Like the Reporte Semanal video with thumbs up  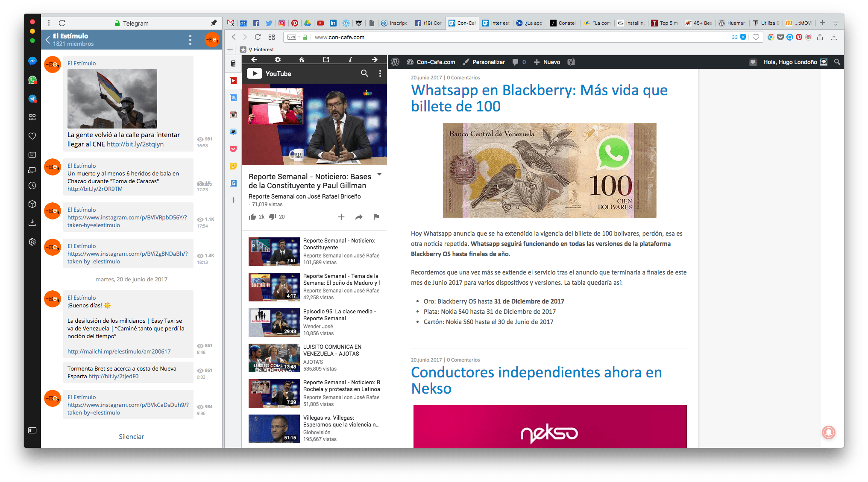point(252,216)
